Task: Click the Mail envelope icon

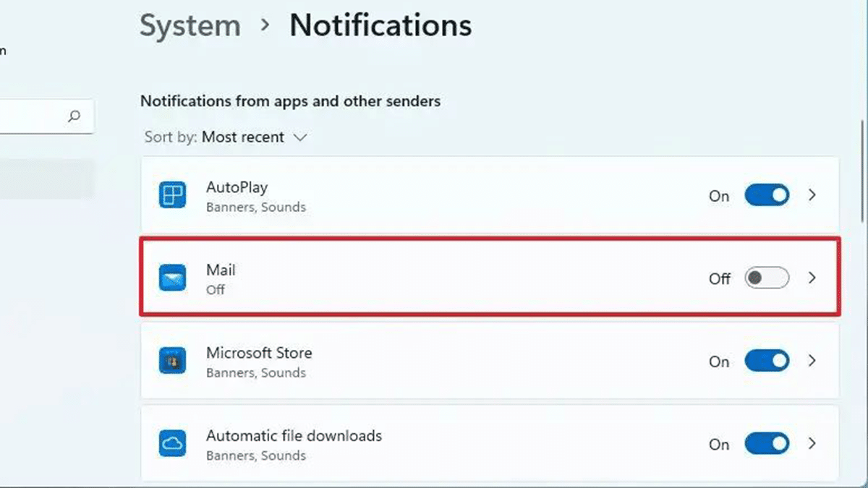Action: pos(172,278)
